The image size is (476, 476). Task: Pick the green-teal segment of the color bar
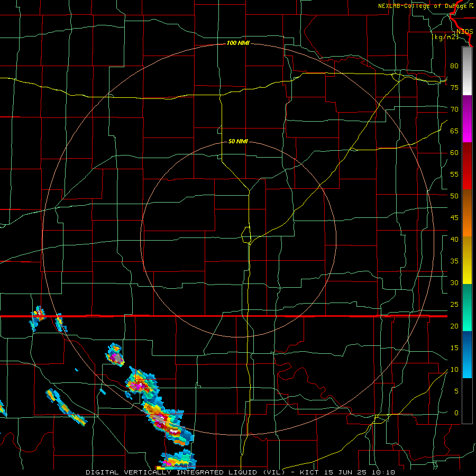[x=467, y=307]
